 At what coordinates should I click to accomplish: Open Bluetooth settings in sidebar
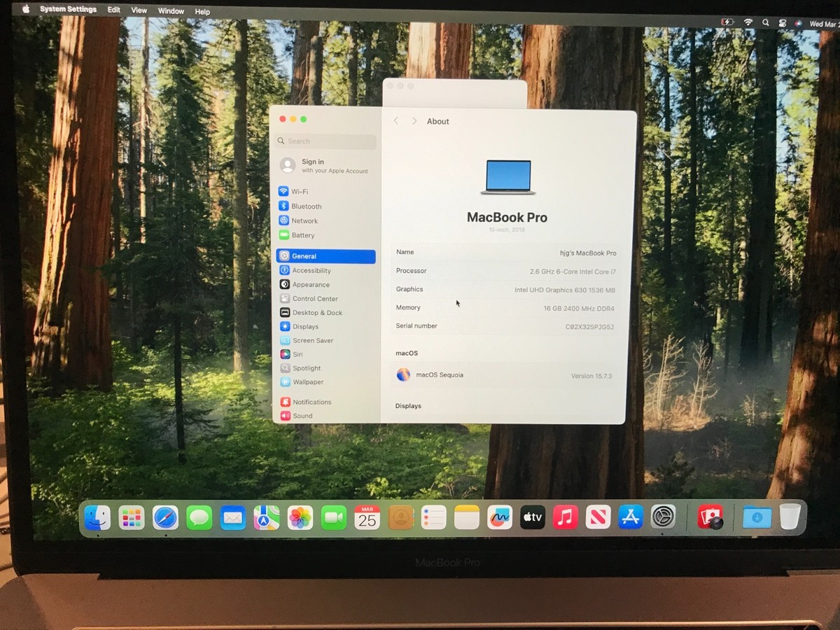pyautogui.click(x=300, y=206)
